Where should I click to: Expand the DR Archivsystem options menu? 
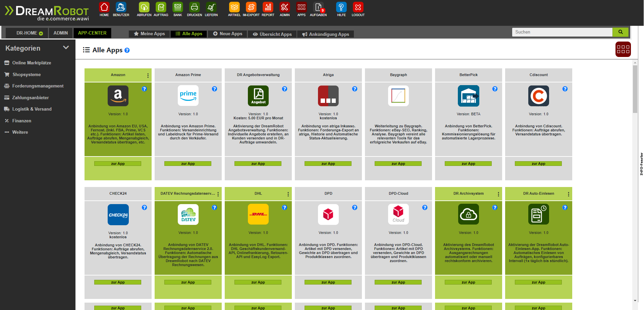click(498, 194)
